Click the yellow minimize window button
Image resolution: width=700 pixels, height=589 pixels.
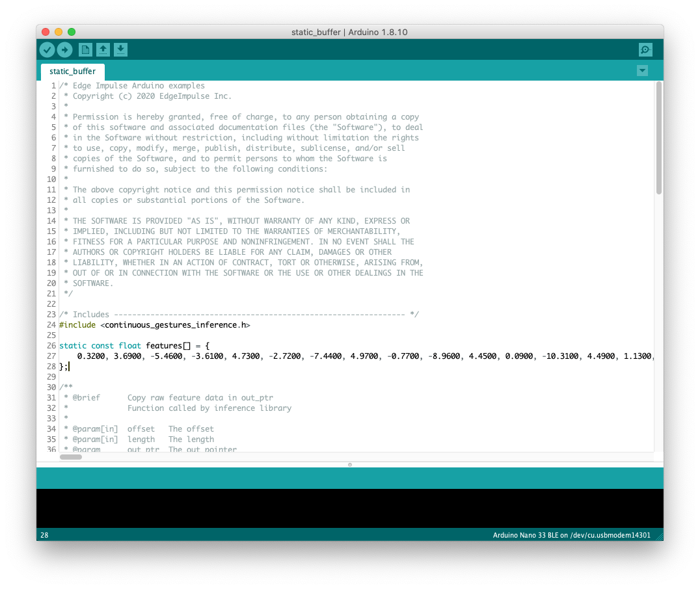pos(59,32)
